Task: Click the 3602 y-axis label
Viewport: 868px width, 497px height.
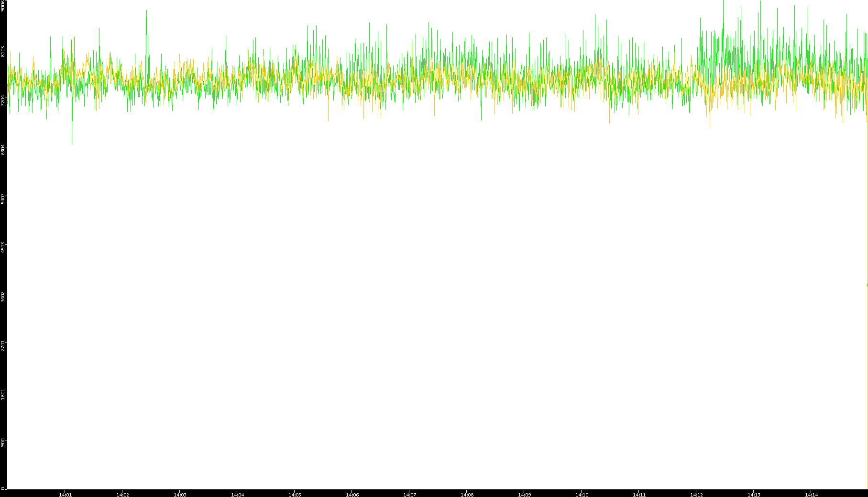Action: (3, 297)
